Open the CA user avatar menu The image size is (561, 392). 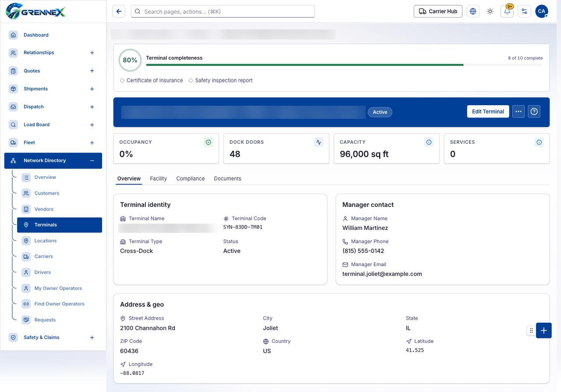tap(542, 11)
